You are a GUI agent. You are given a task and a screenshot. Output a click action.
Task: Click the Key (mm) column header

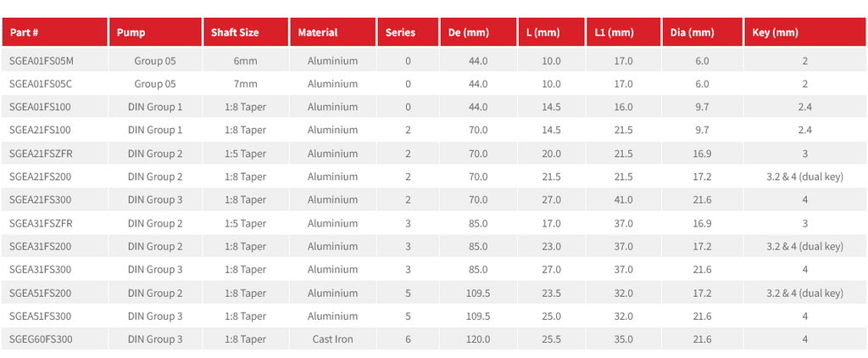[x=805, y=32]
